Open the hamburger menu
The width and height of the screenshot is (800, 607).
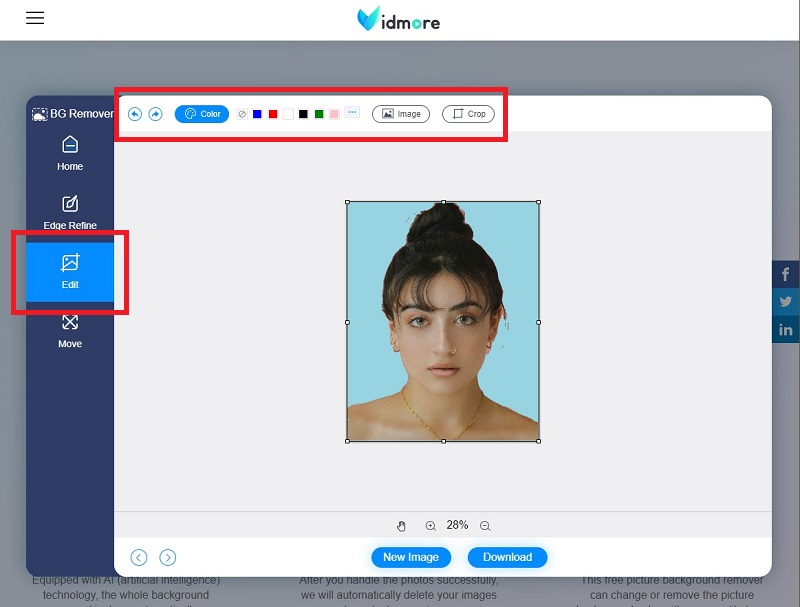(35, 18)
